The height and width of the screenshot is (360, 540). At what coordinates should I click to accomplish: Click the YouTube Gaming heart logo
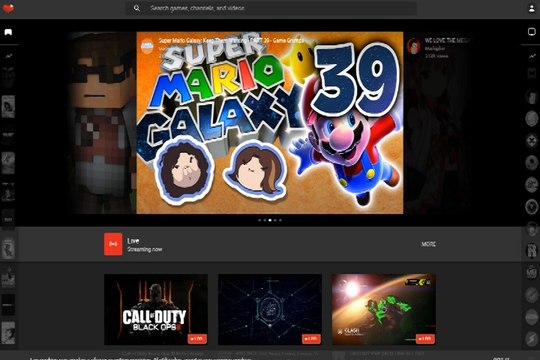tap(8, 8)
